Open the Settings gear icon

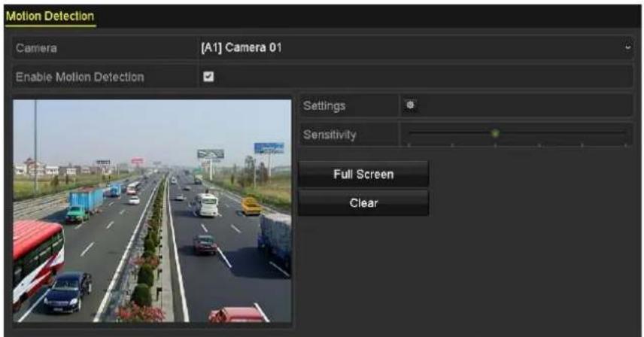click(x=410, y=105)
